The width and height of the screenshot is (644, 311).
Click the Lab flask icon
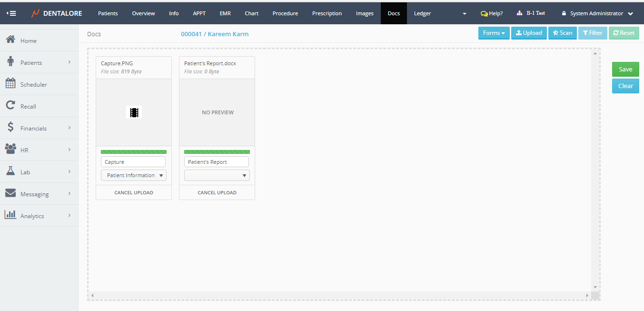coord(10,171)
